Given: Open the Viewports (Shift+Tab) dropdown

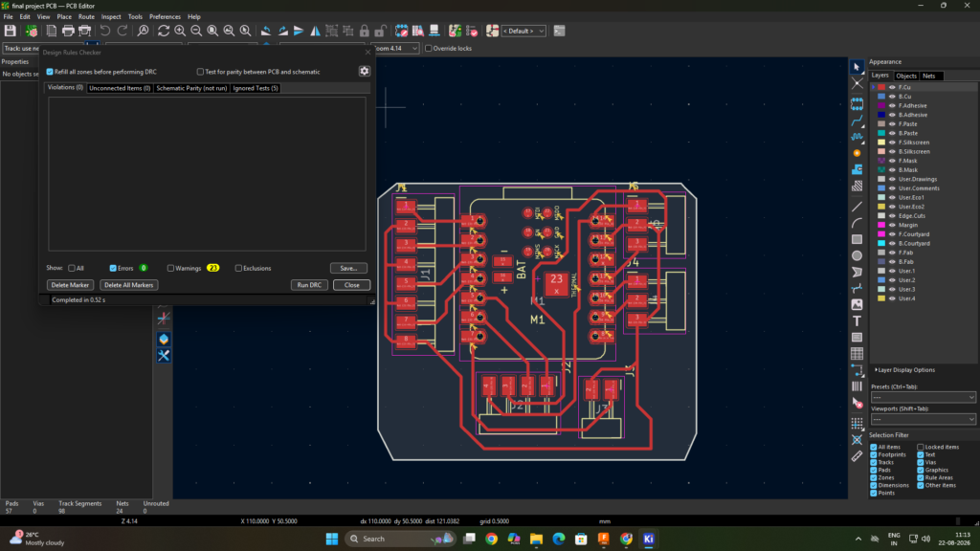Looking at the screenshot, I should coord(924,419).
